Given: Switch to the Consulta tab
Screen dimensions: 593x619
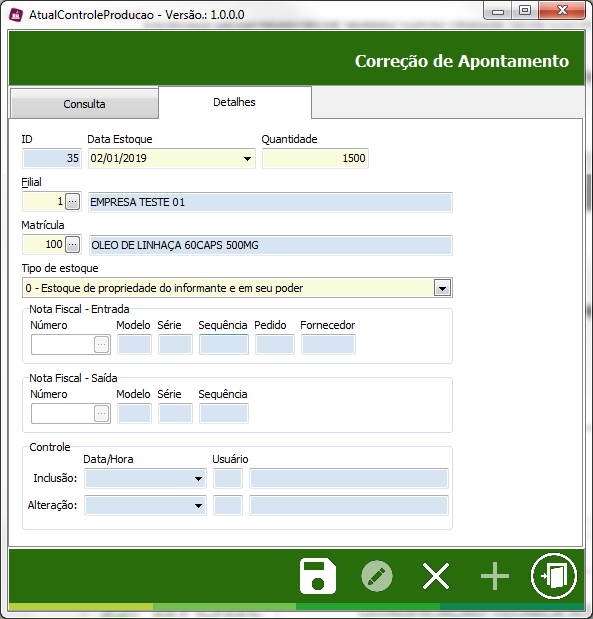Looking at the screenshot, I should [84, 103].
